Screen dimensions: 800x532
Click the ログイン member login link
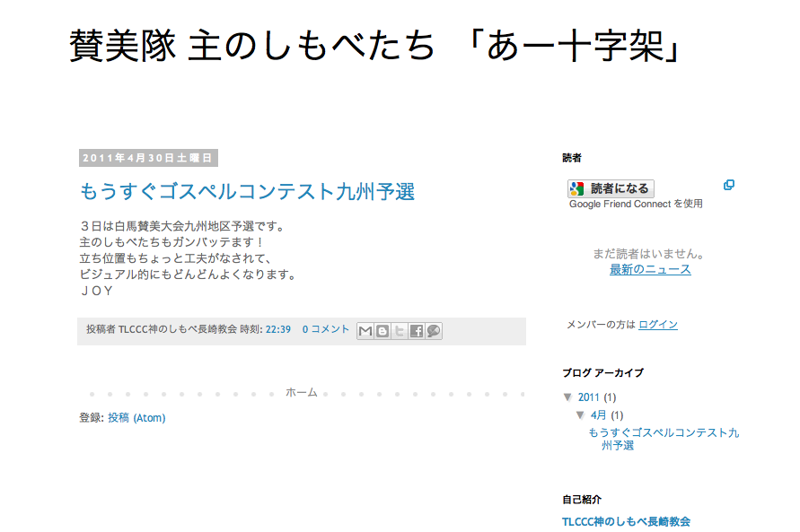tap(657, 325)
